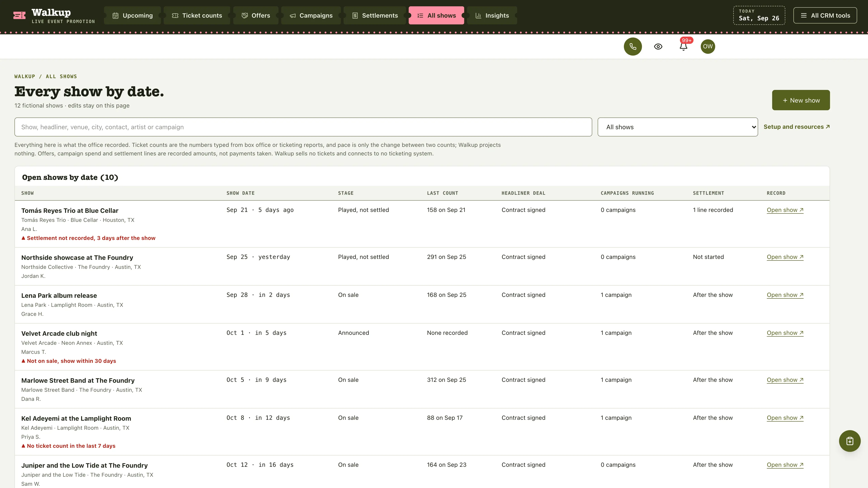Image resolution: width=868 pixels, height=488 pixels.
Task: Open show for Tomás Reyes Trio
Action: 785,210
